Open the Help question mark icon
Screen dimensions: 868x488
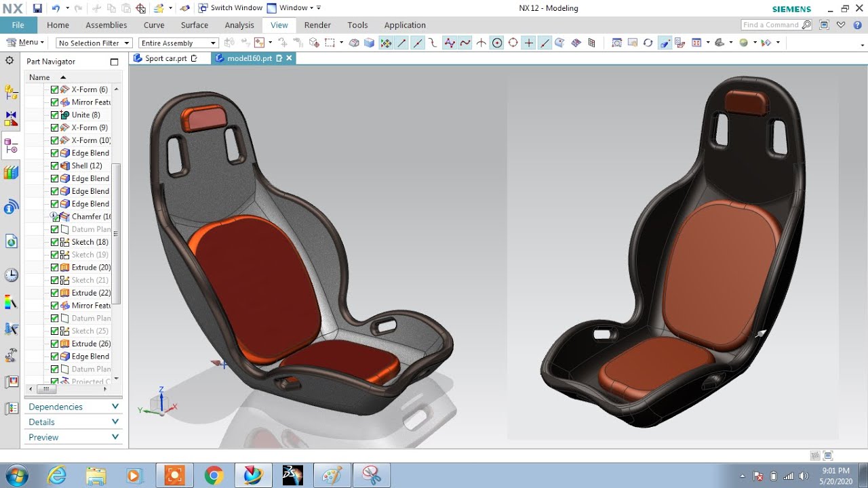tap(857, 25)
